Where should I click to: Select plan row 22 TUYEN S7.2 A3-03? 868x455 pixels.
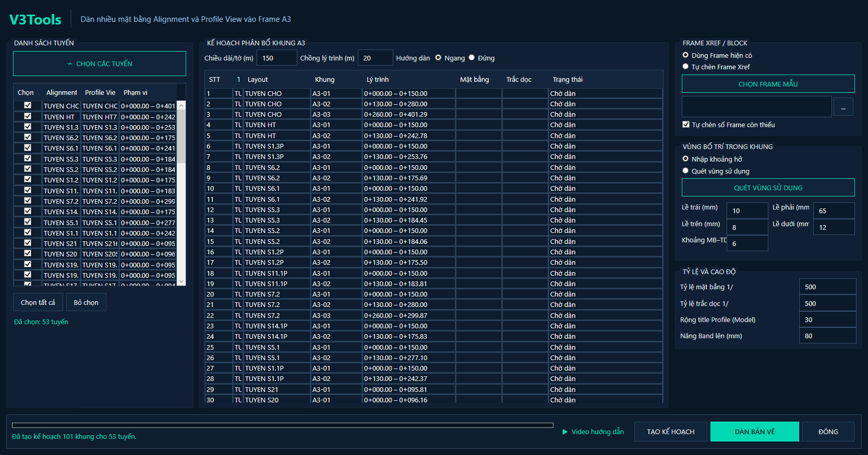click(433, 315)
